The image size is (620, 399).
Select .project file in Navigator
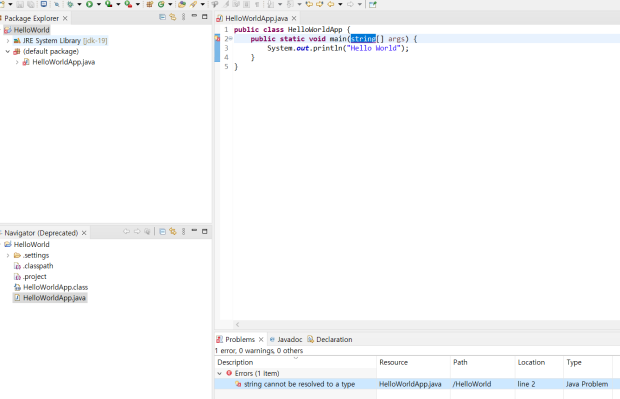pos(30,277)
